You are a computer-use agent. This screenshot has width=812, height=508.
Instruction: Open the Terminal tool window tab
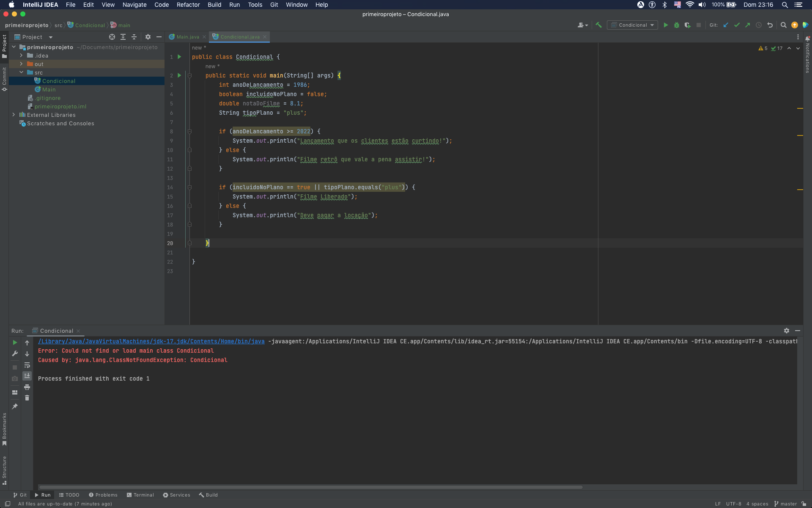140,495
